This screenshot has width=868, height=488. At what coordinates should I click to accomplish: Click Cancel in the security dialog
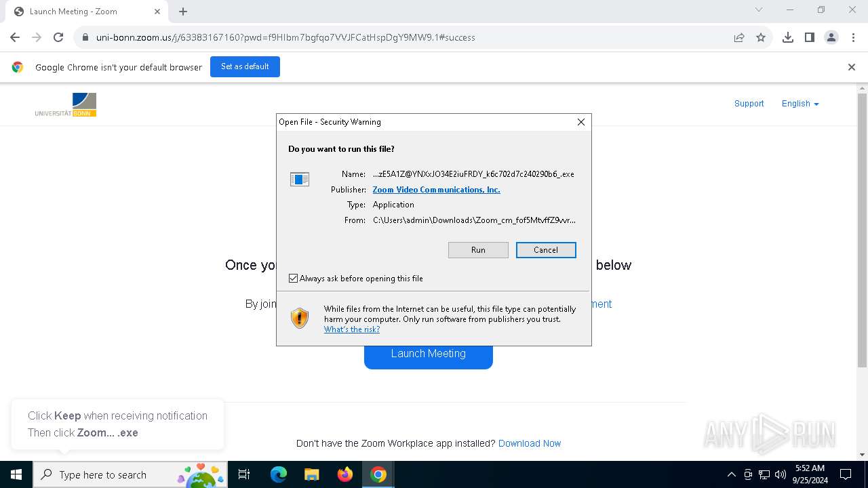pyautogui.click(x=546, y=250)
